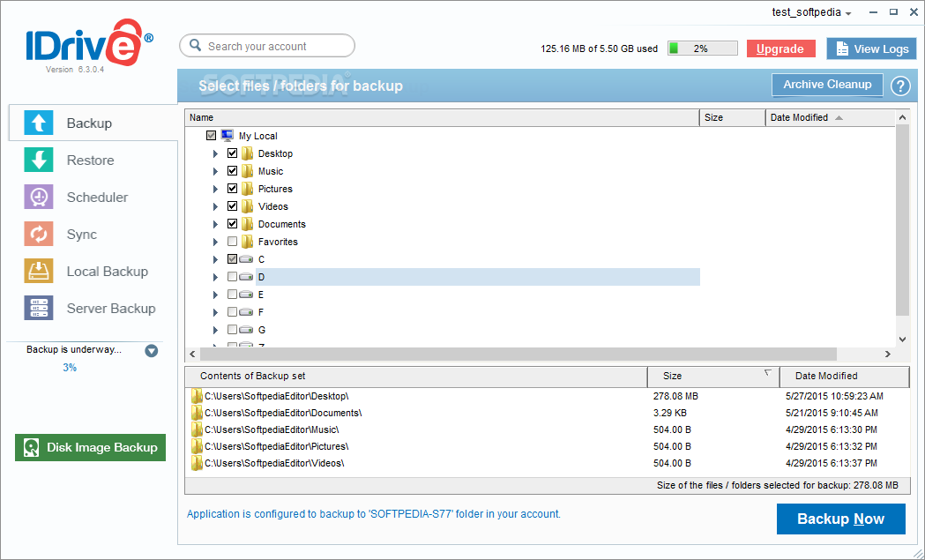Viewport: 925px width, 560px height.
Task: Expand the Videos tree node
Action: click(x=216, y=207)
